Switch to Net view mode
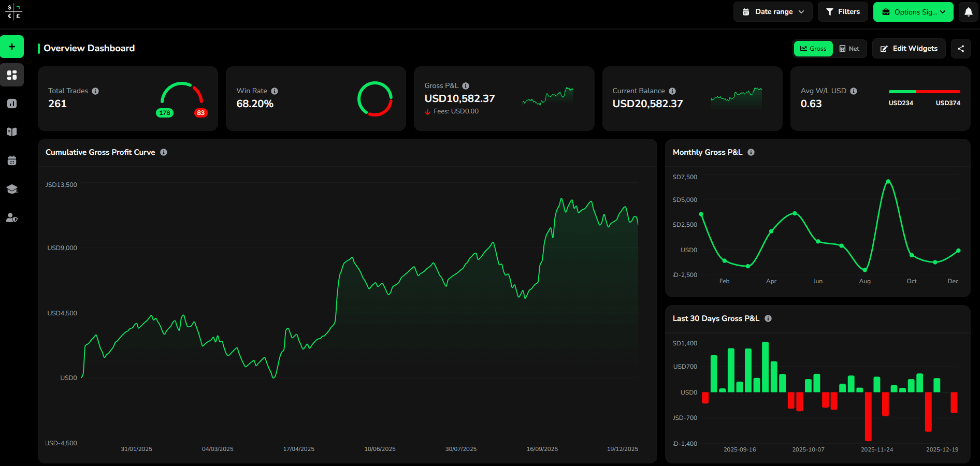 [x=849, y=48]
